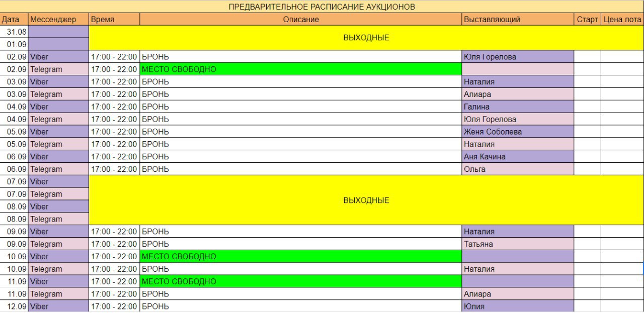Click the 03.09 date in the Telegram row
The height and width of the screenshot is (313, 644).
coord(14,94)
